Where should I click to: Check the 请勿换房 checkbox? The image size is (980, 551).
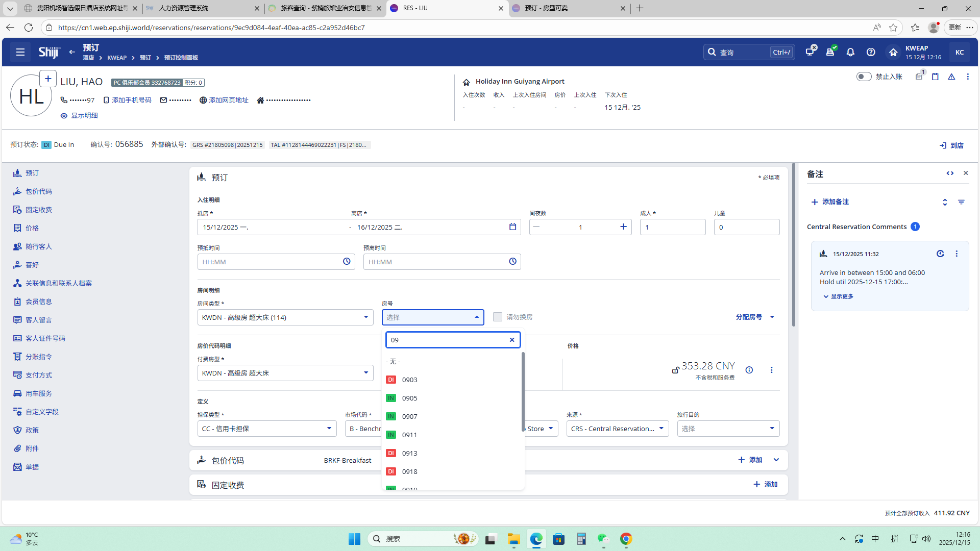coord(498,317)
